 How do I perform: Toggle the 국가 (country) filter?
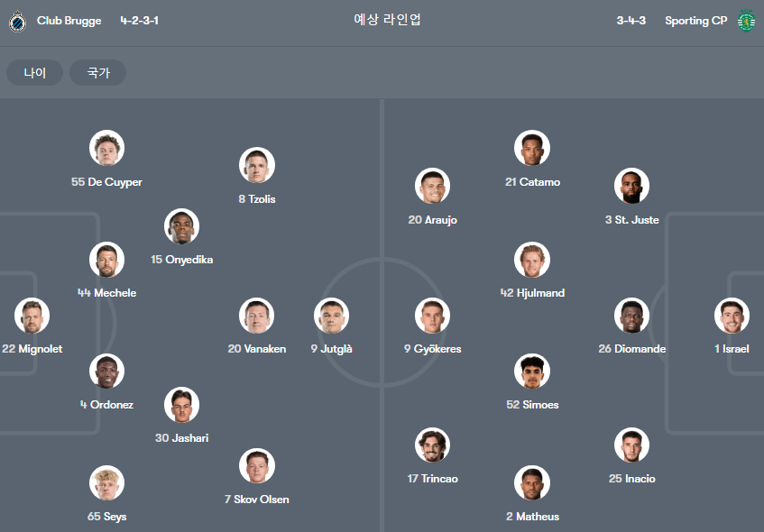[x=98, y=73]
